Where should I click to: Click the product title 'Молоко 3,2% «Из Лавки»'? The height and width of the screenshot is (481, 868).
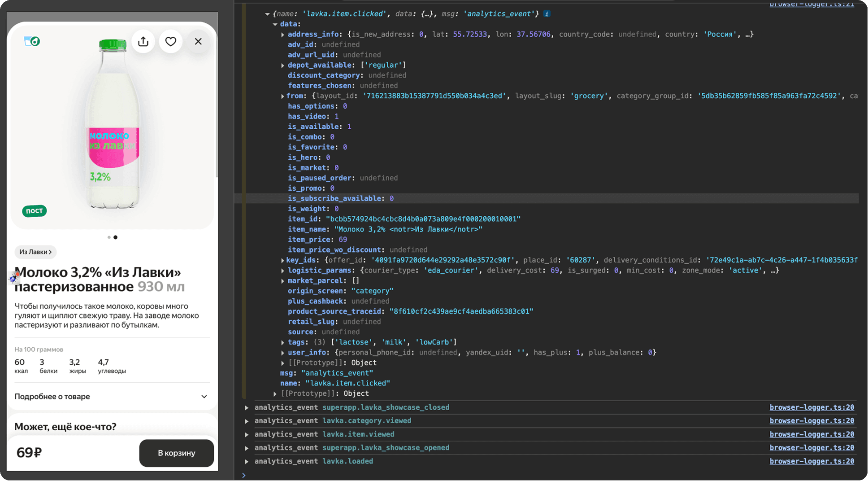[98, 272]
